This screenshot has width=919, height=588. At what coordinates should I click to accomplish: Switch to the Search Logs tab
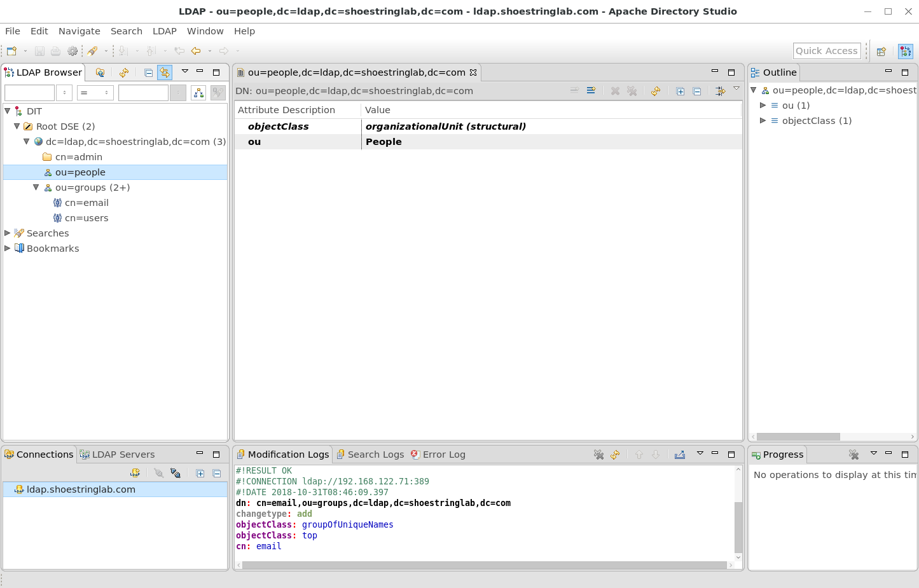370,455
